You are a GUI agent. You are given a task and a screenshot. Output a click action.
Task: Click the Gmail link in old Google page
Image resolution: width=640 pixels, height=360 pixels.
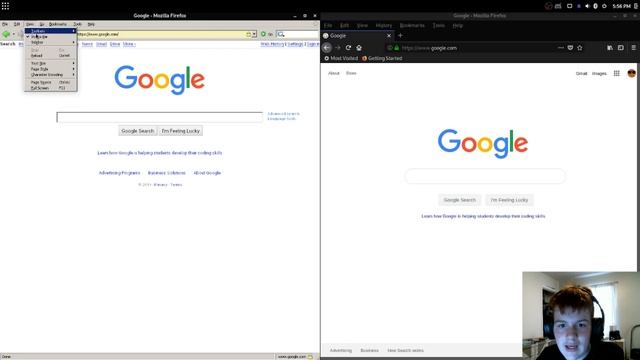(x=101, y=44)
